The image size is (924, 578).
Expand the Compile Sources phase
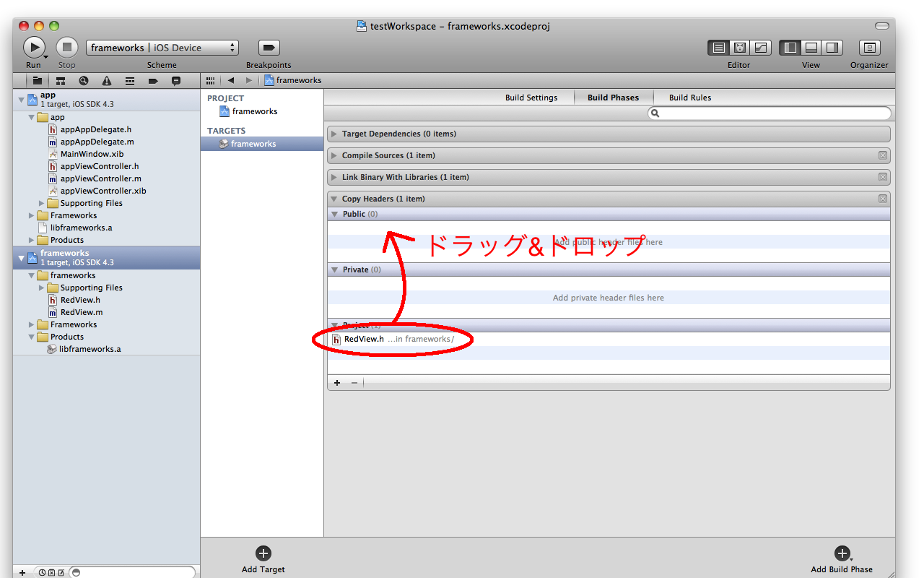click(x=334, y=156)
